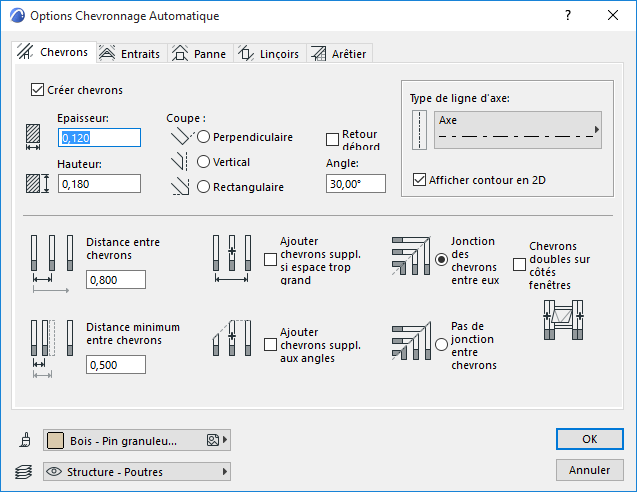Click the rafter junction illustration icon
This screenshot has height=492, width=637.
(410, 259)
